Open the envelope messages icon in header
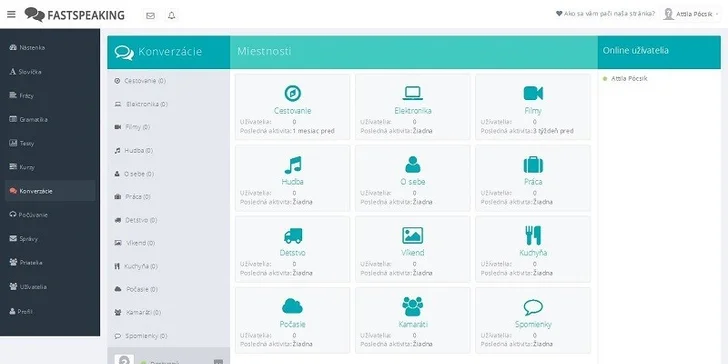 [150, 15]
